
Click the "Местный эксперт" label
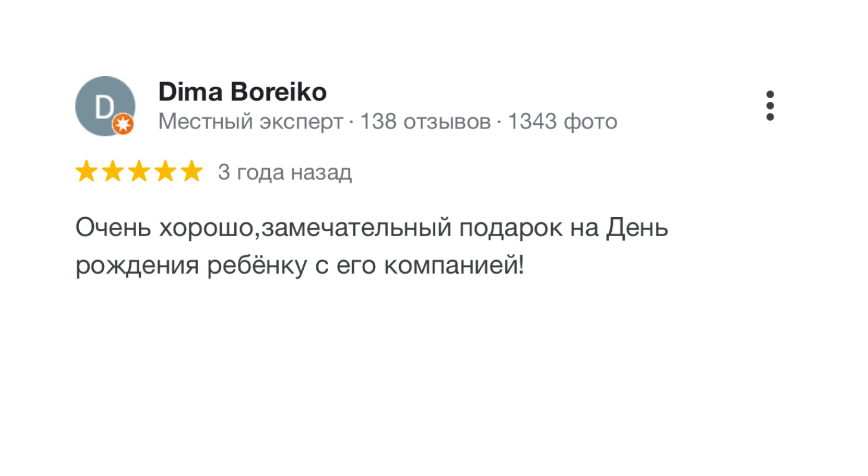pos(250,122)
